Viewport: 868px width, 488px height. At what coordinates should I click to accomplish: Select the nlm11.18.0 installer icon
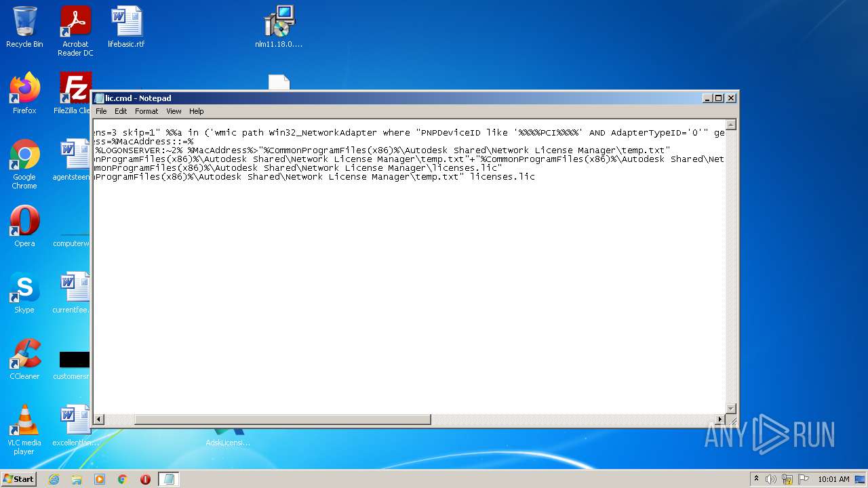point(279,27)
